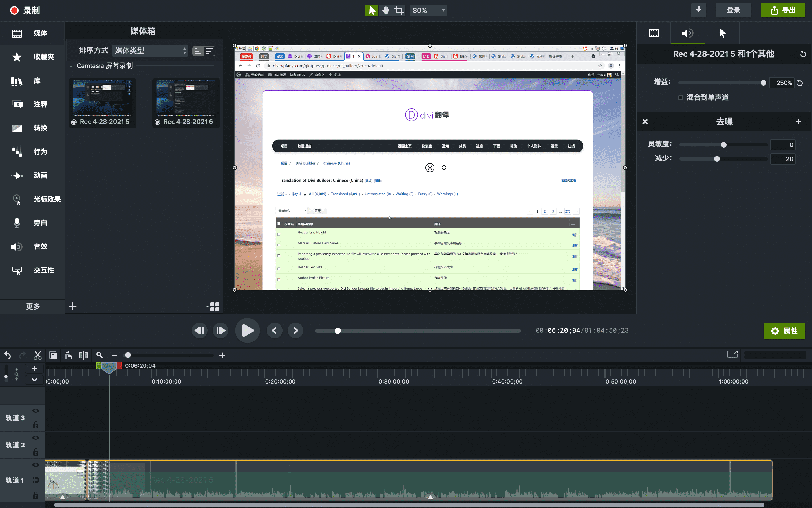812x508 pixels.
Task: Open the 媒体类型 sort-by dropdown
Action: tap(150, 51)
